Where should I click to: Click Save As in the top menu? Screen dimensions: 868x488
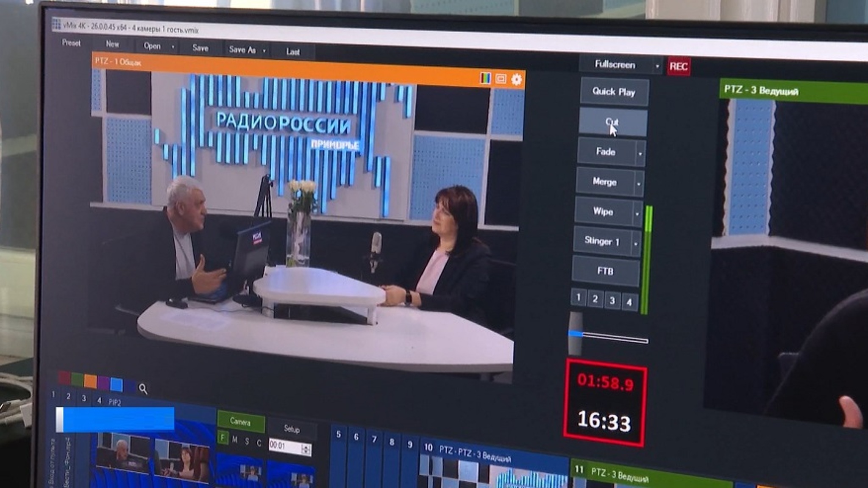(x=242, y=50)
